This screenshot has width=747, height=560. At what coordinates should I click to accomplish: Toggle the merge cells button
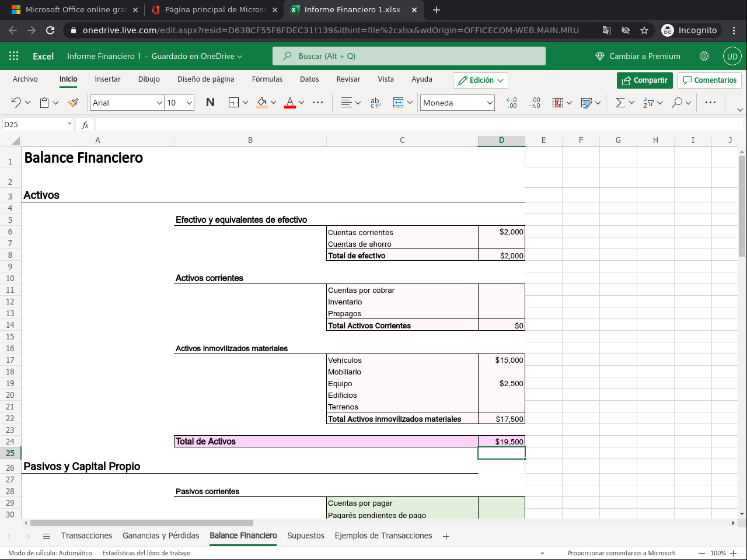coord(398,103)
